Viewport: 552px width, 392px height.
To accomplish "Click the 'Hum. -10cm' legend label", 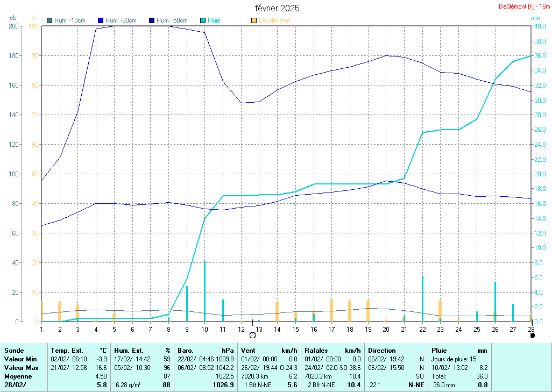I will click(x=70, y=20).
